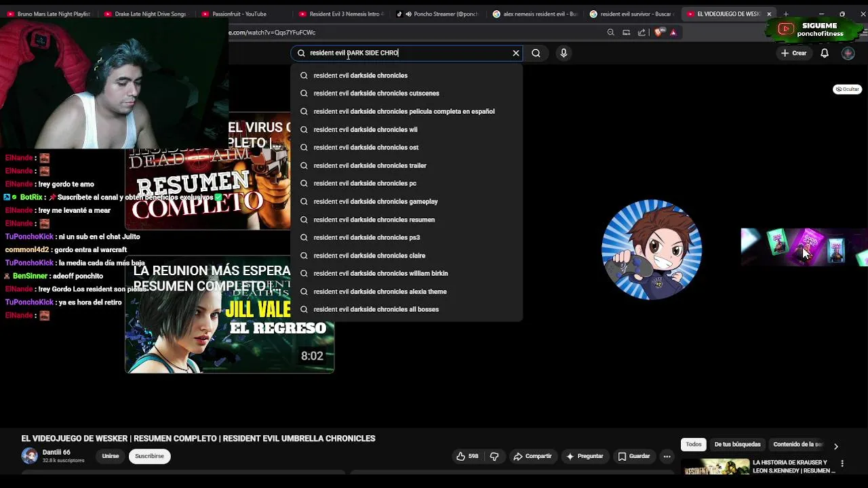
Task: Select 'Contenido de la serie' filter chip
Action: point(798,445)
